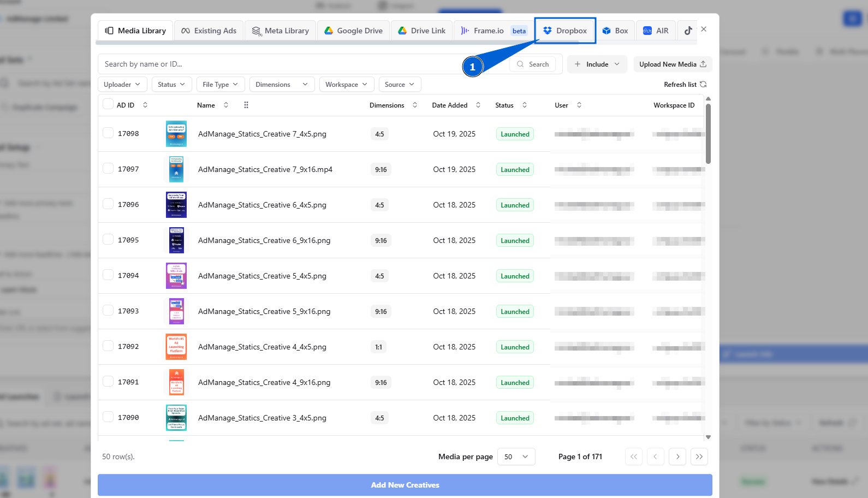Click the Upload New Media icon
This screenshot has width=868, height=498.
[x=703, y=64]
